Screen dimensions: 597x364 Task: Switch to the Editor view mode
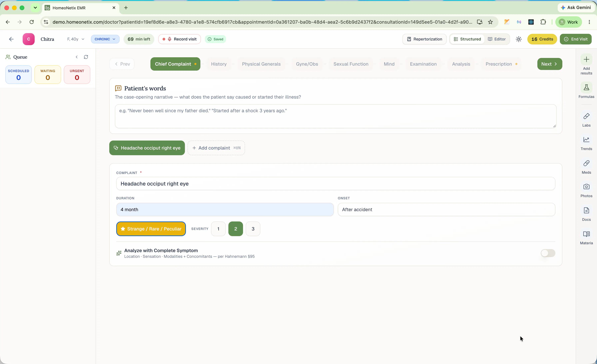click(496, 39)
